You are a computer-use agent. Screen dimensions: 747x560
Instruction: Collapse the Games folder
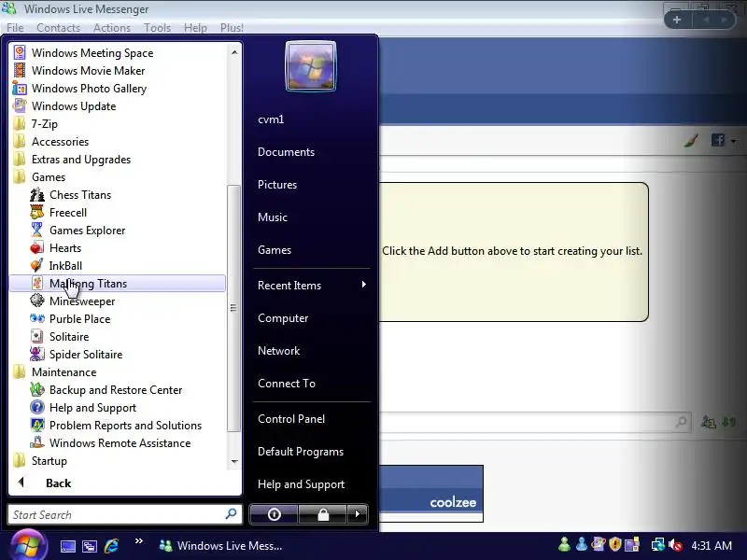click(x=49, y=177)
